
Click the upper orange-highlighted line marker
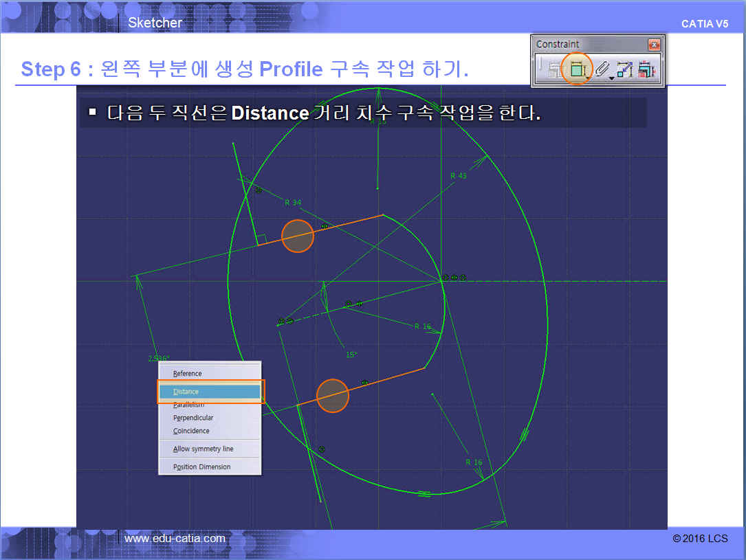pyautogui.click(x=298, y=236)
